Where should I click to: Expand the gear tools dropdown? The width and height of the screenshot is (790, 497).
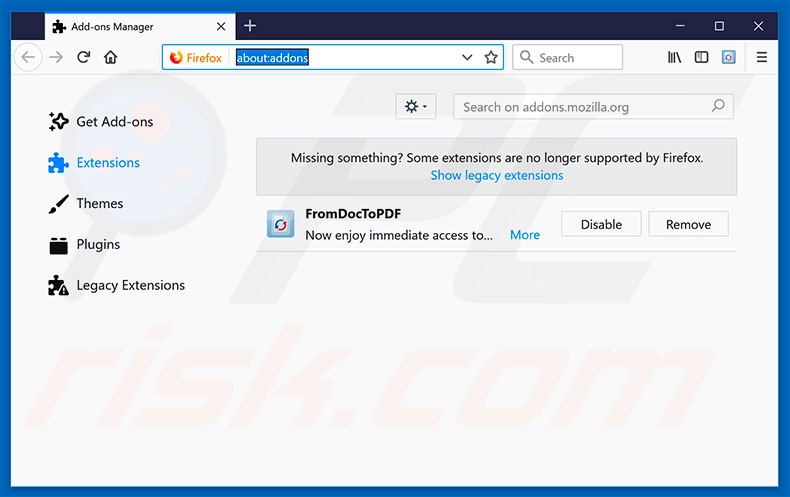(415, 106)
